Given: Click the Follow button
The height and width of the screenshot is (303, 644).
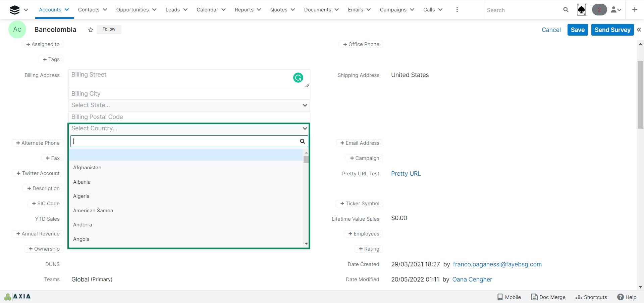Looking at the screenshot, I should [109, 30].
